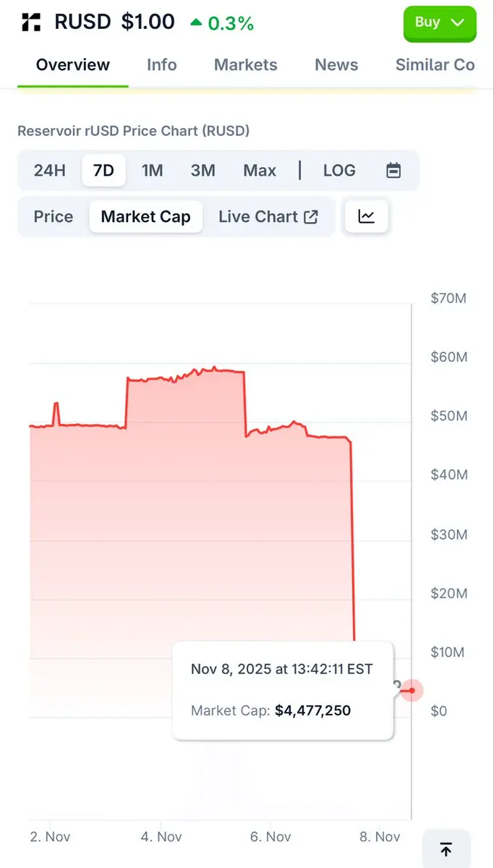Switch to the Info tab
The height and width of the screenshot is (868, 494).
tap(161, 65)
